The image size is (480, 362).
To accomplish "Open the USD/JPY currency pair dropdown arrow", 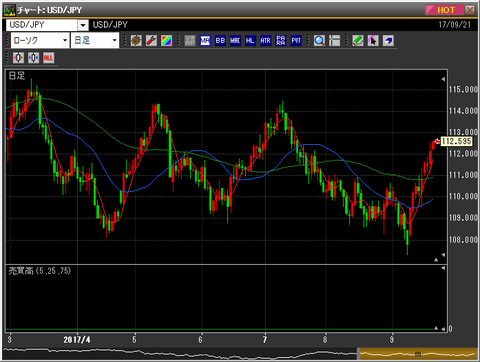I will (83, 25).
